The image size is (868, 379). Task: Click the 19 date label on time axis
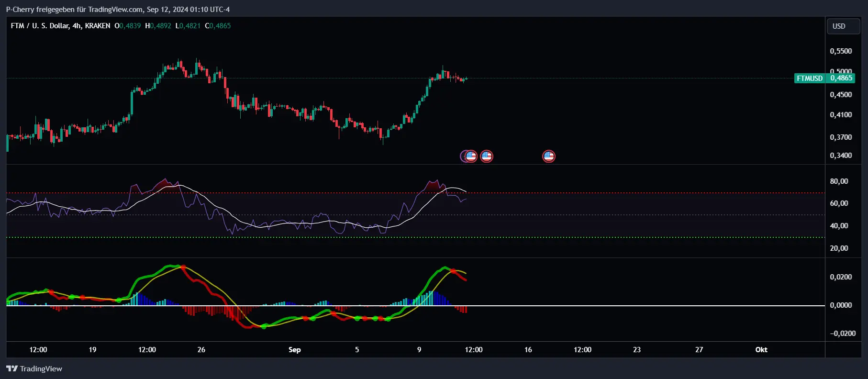coord(92,350)
